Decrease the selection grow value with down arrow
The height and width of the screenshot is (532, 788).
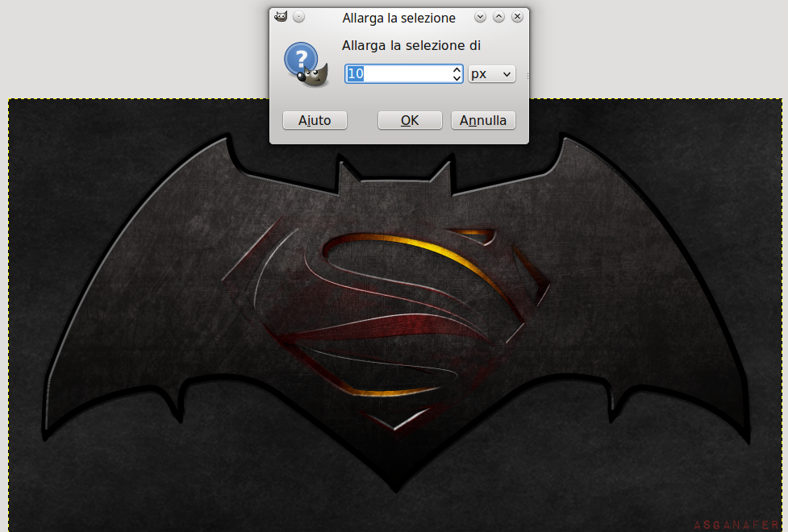click(457, 78)
